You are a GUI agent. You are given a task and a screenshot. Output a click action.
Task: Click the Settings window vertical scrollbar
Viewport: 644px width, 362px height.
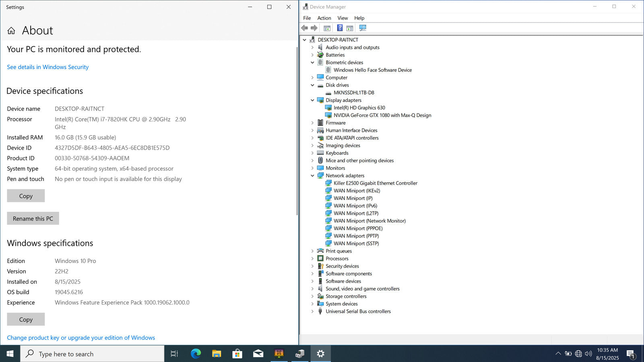[297, 133]
